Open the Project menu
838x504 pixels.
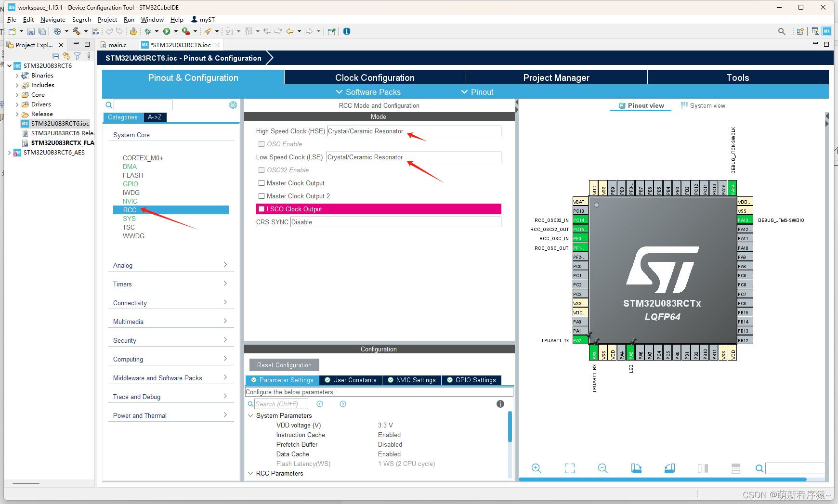(x=107, y=19)
